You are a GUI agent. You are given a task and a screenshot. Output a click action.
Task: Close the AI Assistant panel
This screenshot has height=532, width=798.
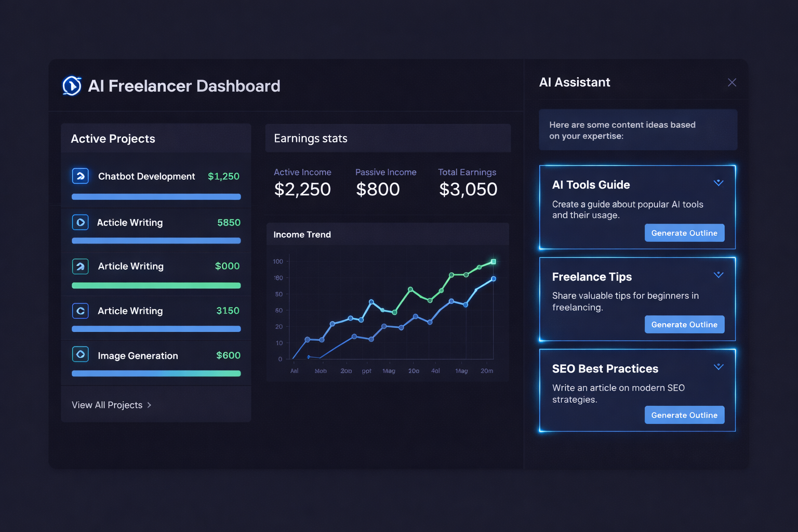tap(732, 83)
